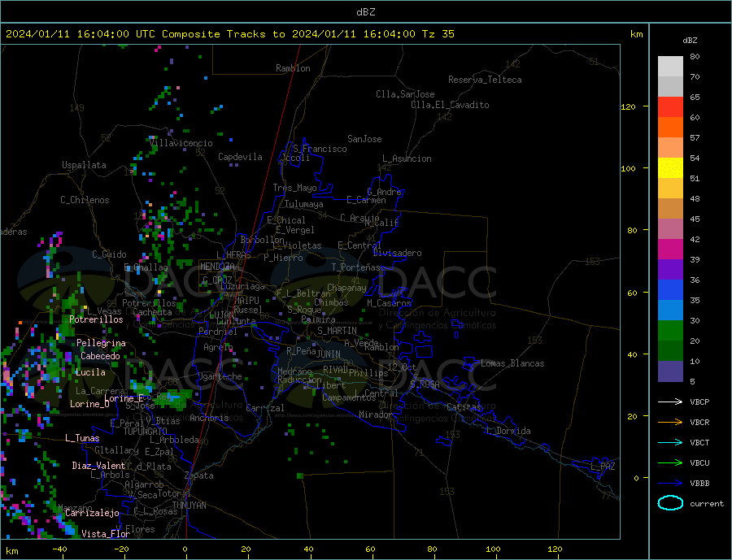
Task: Click the S_MARTIN label
Action: pos(337,331)
